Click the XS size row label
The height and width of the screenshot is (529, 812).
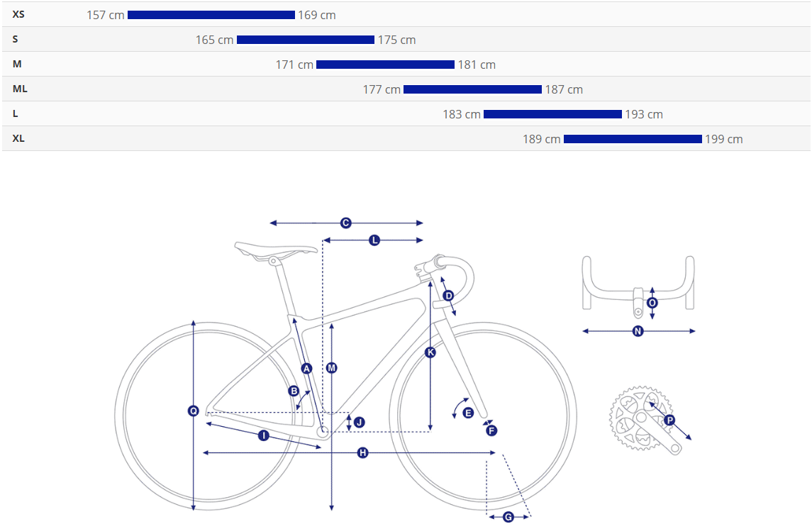pos(18,14)
